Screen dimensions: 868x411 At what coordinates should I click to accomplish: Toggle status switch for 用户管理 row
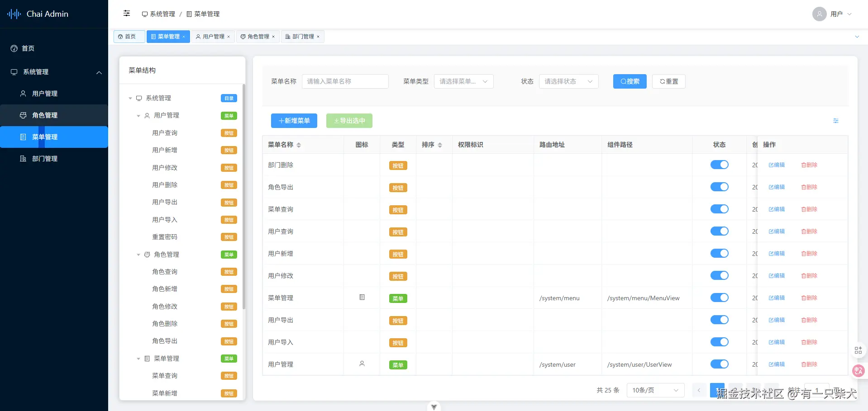coord(719,364)
